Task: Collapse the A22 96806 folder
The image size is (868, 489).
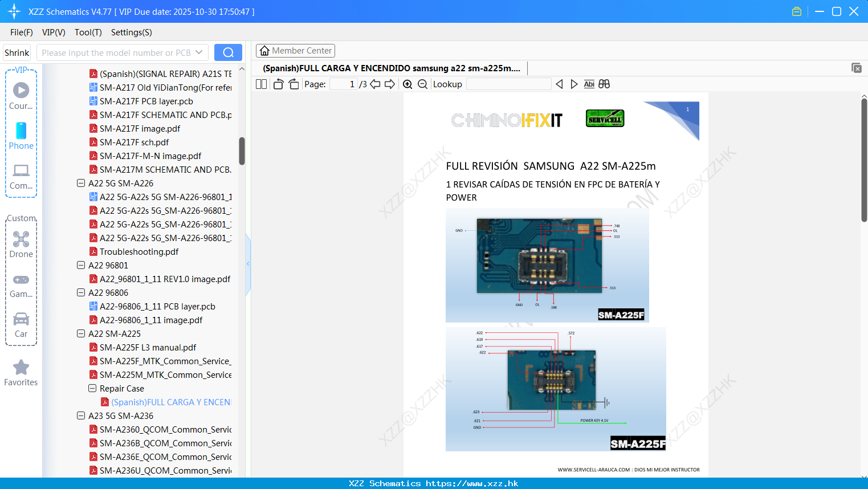Action: 81,292
